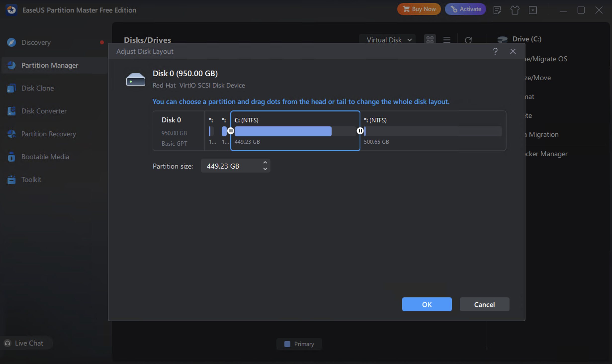Open the skin (shirt) icon in the title bar
The height and width of the screenshot is (364, 612).
coord(515,10)
